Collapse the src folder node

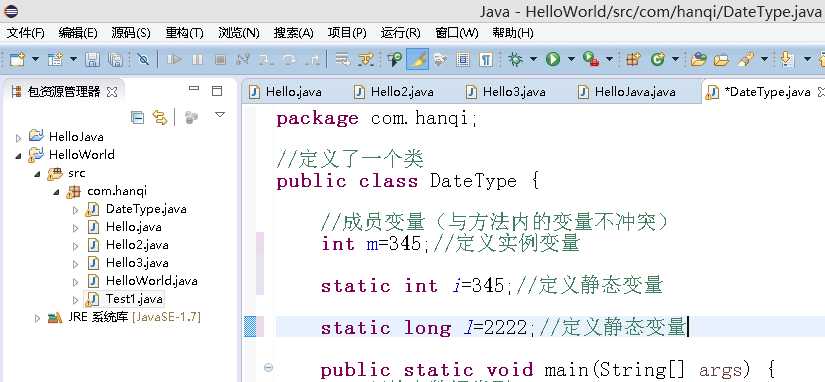[38, 174]
